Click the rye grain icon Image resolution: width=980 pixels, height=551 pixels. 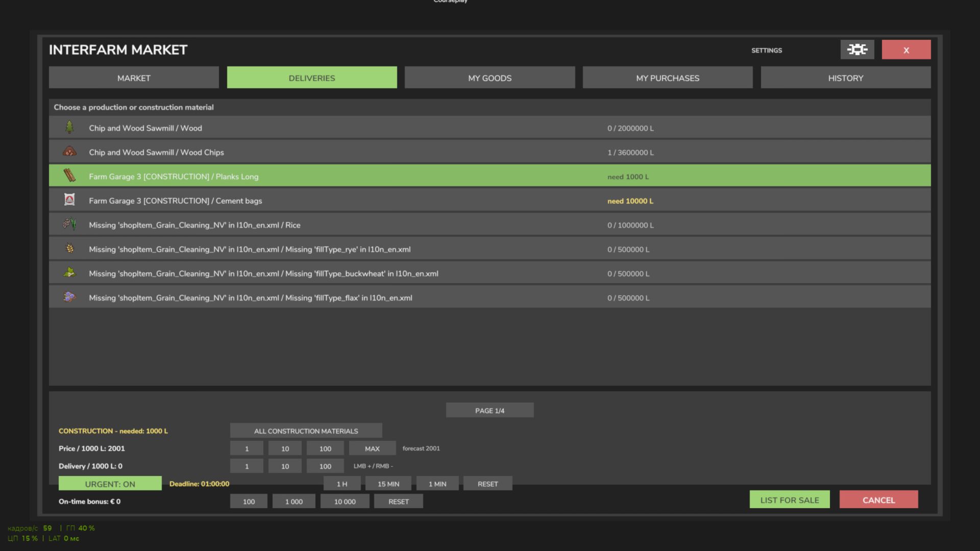tap(69, 248)
